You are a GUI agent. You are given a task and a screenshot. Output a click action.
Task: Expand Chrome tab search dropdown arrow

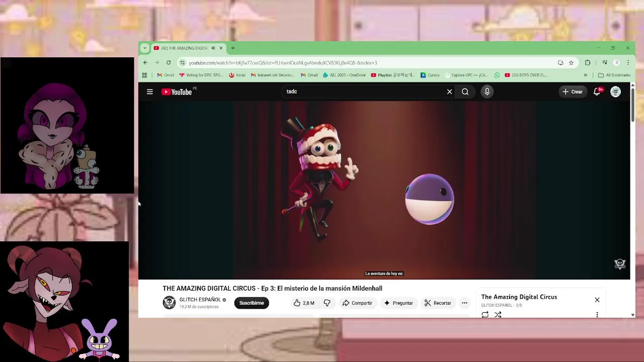pyautogui.click(x=144, y=48)
